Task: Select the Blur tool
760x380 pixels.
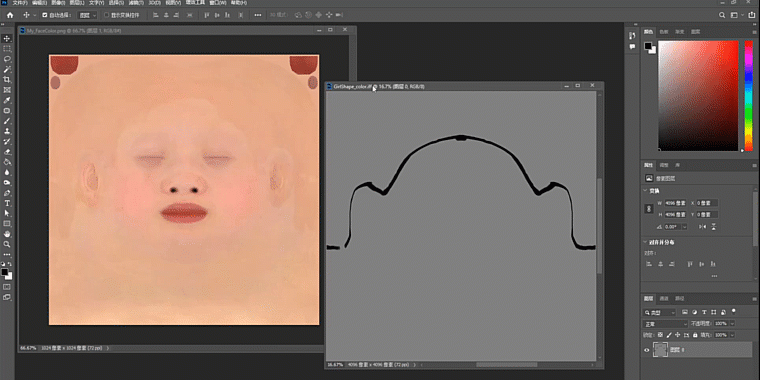Action: [x=7, y=172]
